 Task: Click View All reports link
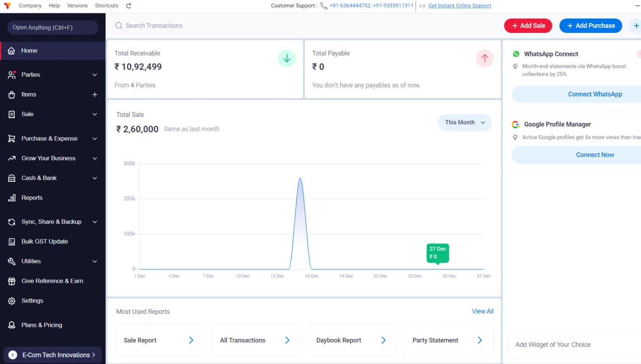(482, 311)
